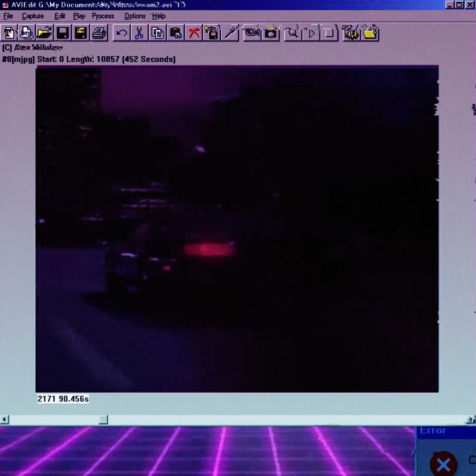The height and width of the screenshot is (476, 476).
Task: Click the Copy pages icon
Action: point(157,33)
